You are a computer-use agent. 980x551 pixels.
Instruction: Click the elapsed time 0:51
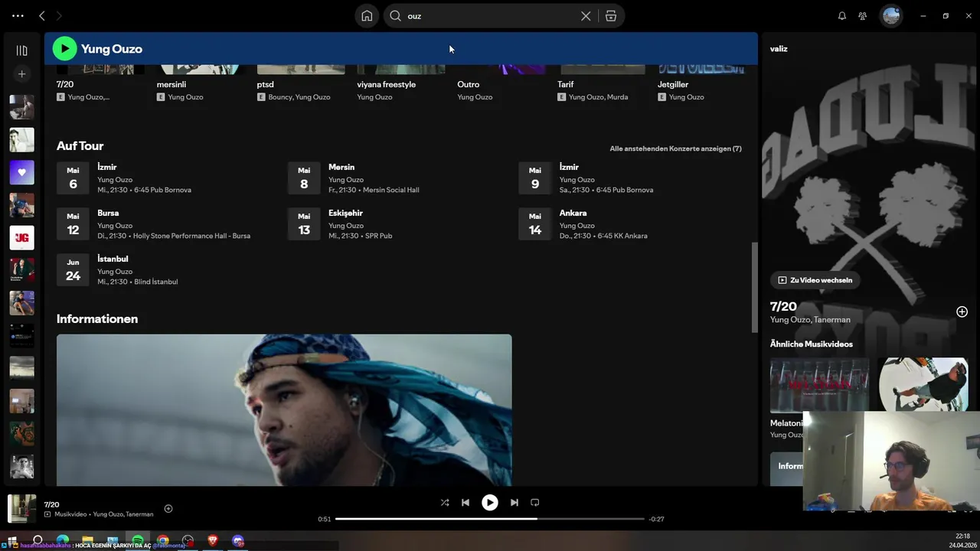click(325, 519)
